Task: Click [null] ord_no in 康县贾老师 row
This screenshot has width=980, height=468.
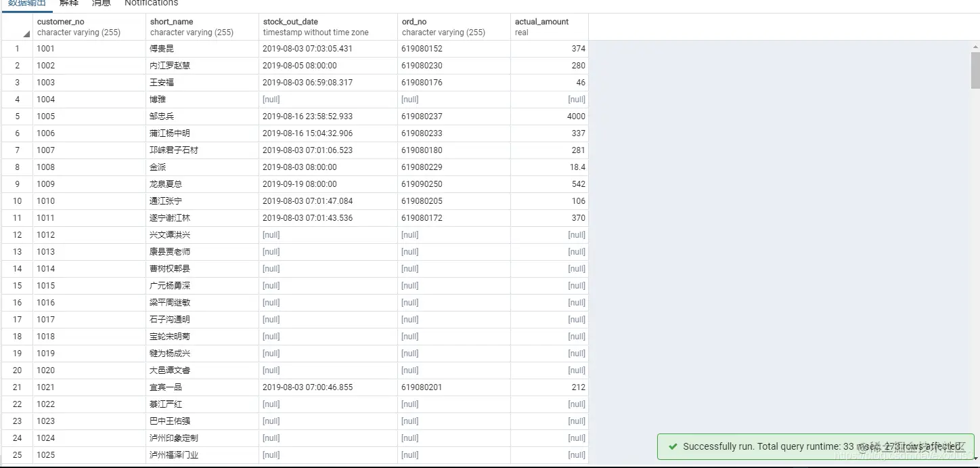Action: 454,252
